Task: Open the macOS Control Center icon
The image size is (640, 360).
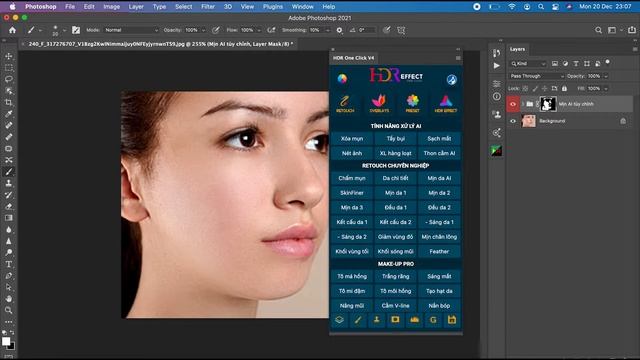Action: 555,7
